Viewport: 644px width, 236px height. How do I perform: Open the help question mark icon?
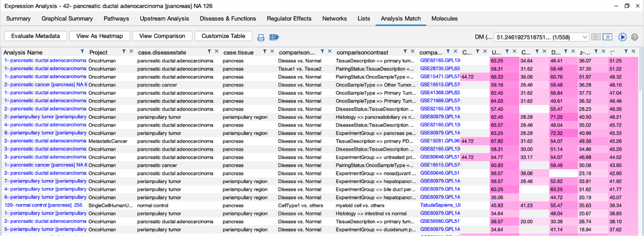[634, 37]
